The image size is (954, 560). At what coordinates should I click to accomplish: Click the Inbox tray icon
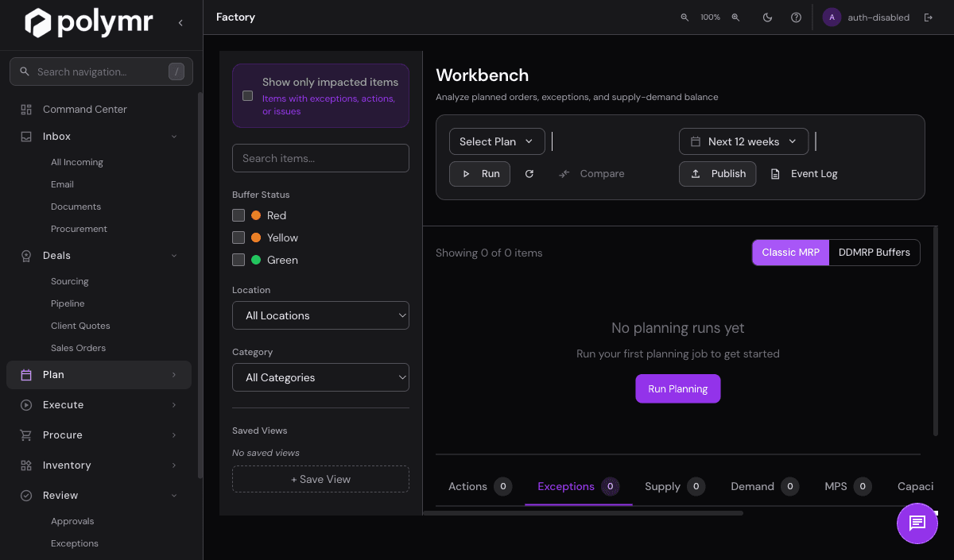tap(26, 137)
